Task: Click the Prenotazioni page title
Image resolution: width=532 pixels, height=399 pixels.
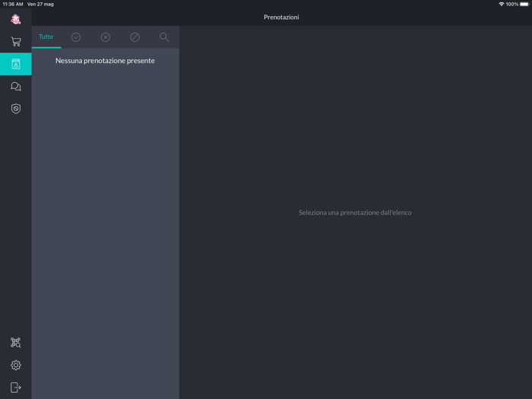Action: click(281, 17)
